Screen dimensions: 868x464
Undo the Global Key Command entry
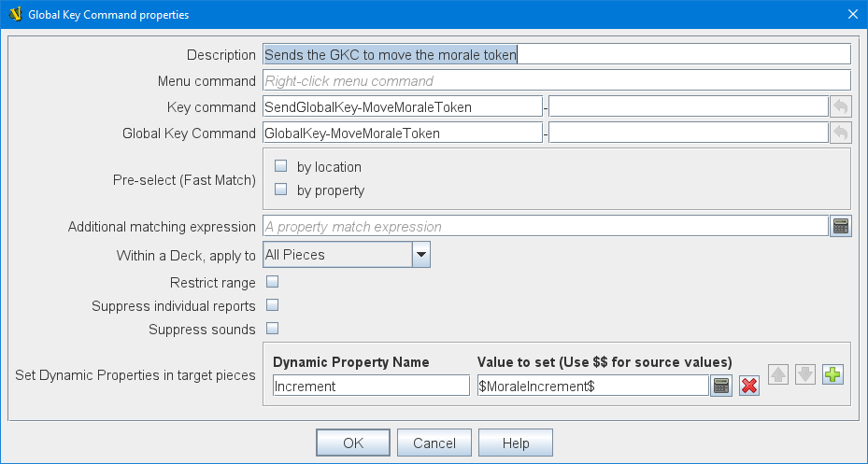coord(840,134)
